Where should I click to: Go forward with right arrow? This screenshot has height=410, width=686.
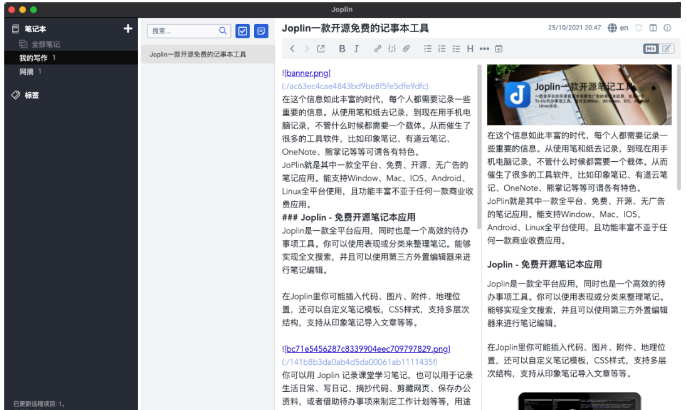[x=306, y=49]
